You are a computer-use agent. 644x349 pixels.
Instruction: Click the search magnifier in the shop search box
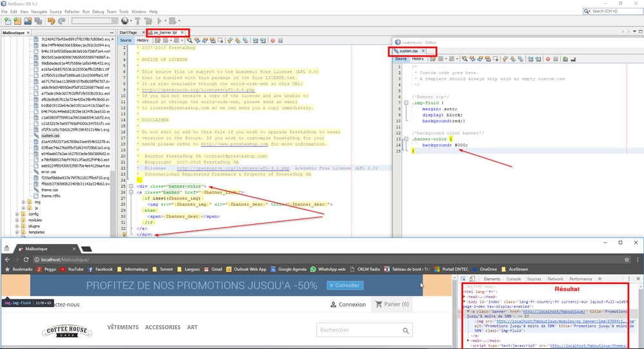click(x=406, y=330)
